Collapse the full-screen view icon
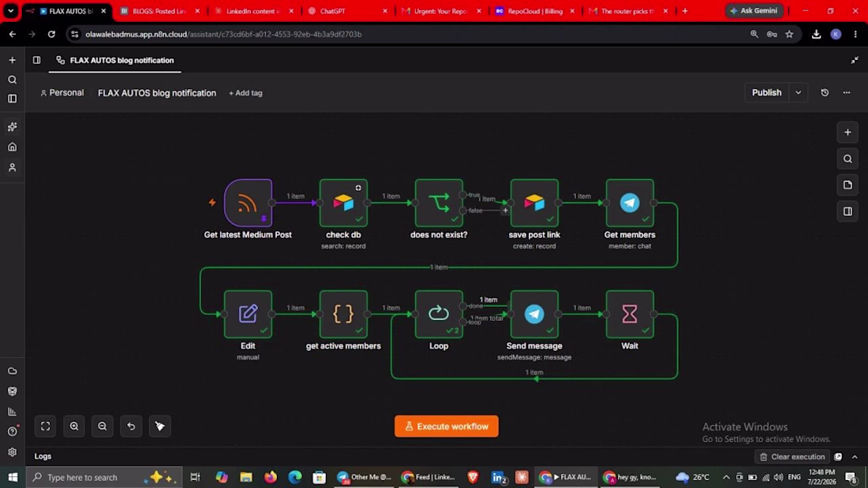 coord(855,60)
